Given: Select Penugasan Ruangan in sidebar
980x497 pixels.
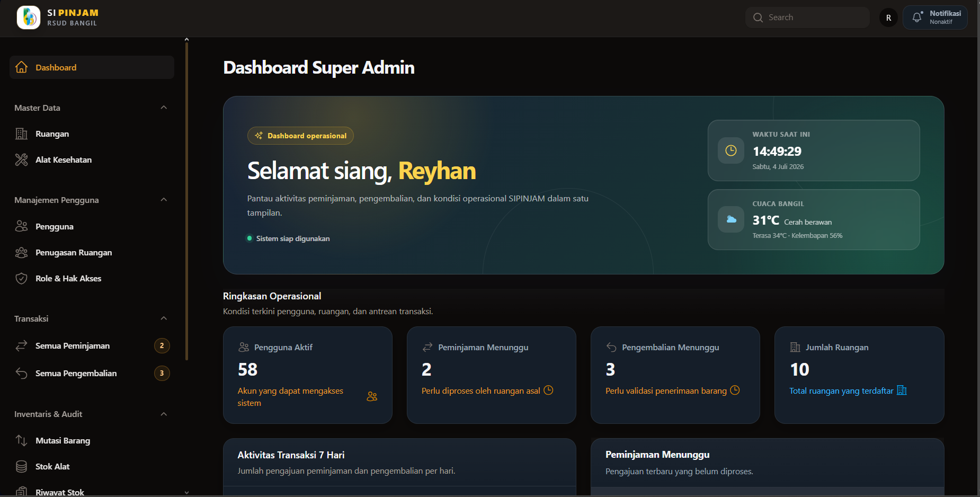Looking at the screenshot, I should click(x=92, y=252).
